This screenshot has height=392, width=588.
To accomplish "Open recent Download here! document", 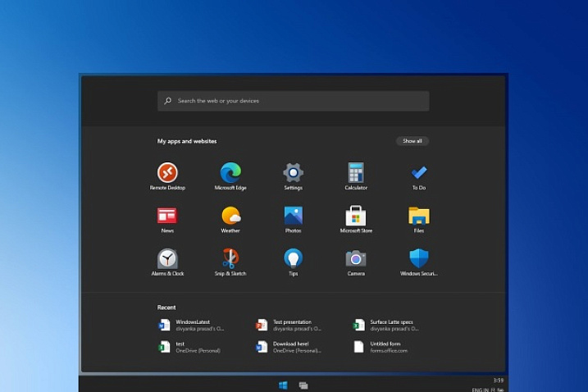I will tap(289, 347).
